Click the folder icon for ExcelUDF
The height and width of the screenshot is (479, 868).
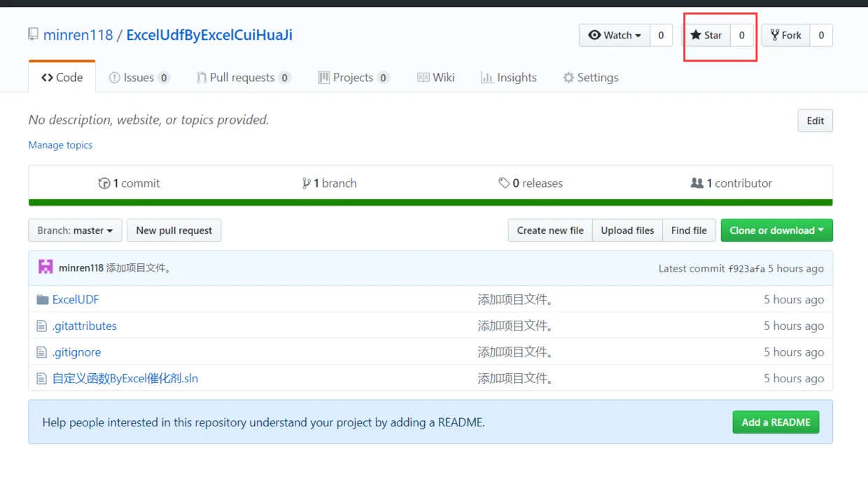(43, 300)
